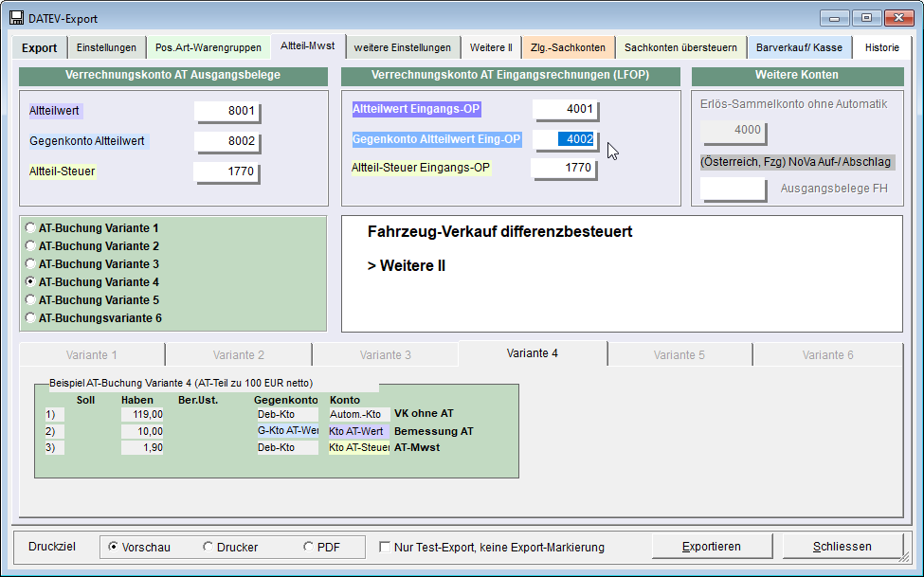
Task: Click Erlös-Sammelkonto field showing 4000
Action: coord(734,131)
